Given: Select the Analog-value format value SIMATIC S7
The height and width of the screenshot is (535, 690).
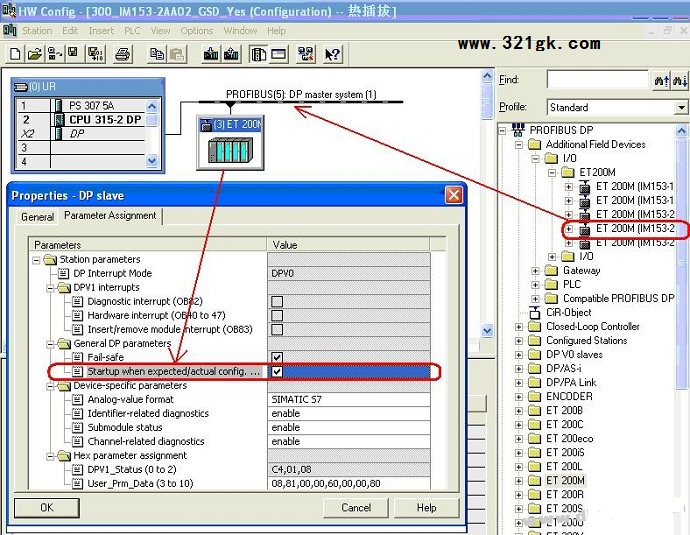Looking at the screenshot, I should pyautogui.click(x=349, y=399).
